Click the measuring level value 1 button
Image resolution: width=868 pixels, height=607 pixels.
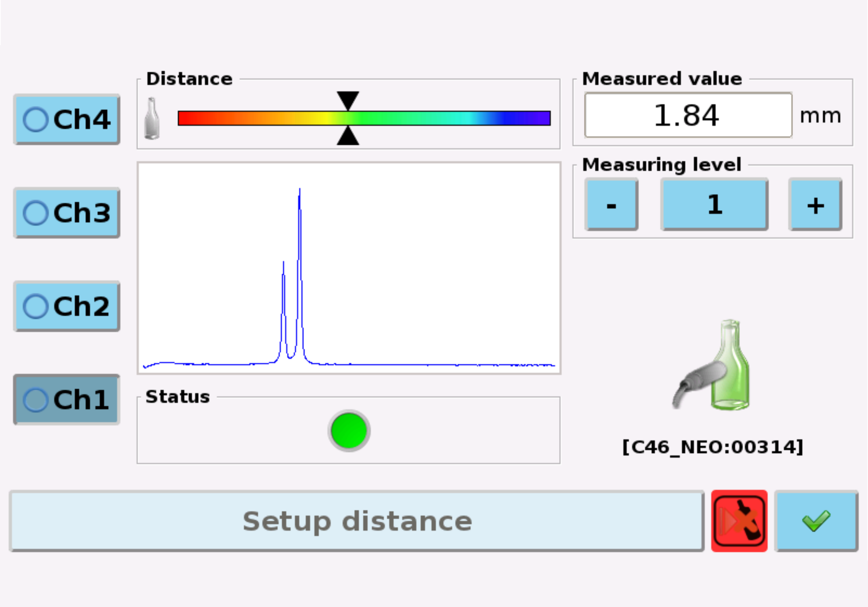(714, 205)
